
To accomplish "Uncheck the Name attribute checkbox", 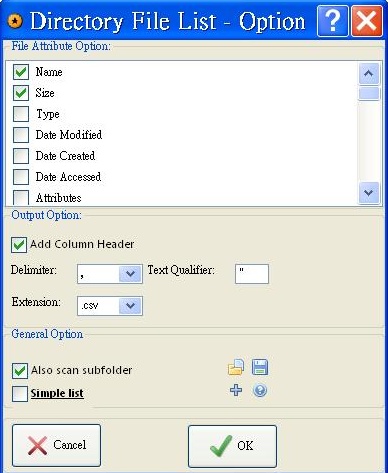I will [x=21, y=72].
